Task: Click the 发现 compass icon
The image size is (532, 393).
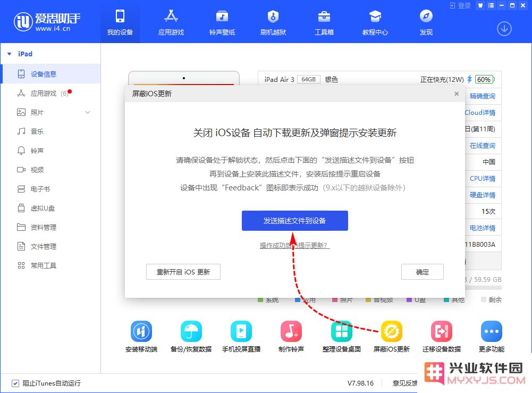Action: pos(426,16)
